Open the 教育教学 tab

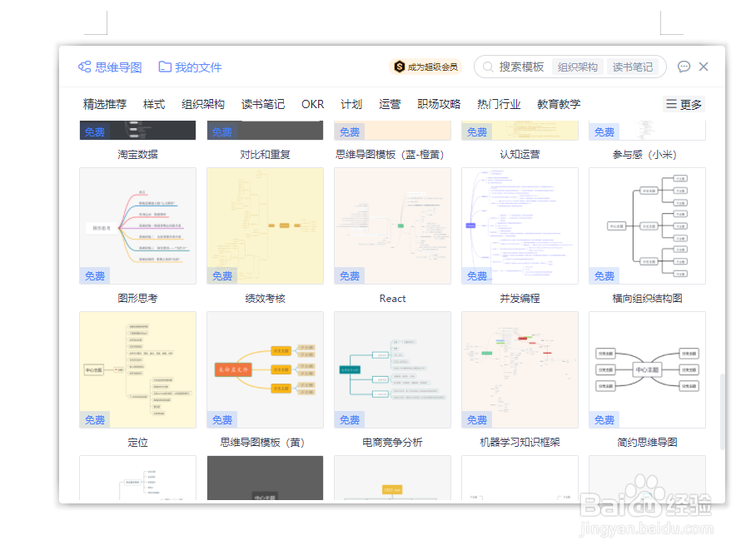click(559, 104)
